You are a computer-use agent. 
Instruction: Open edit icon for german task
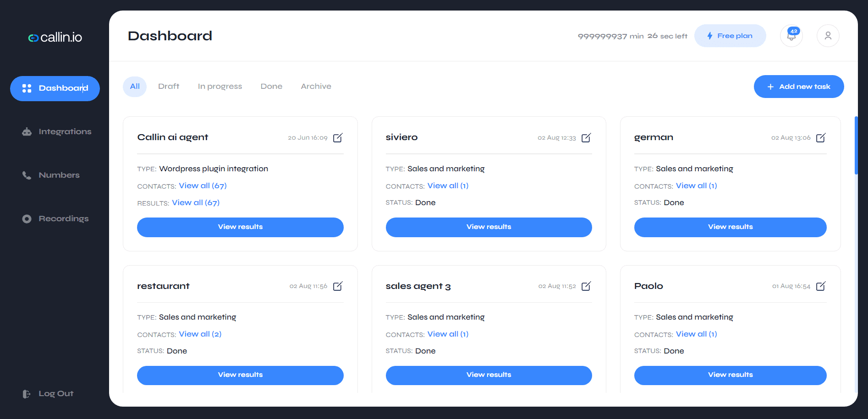(x=821, y=138)
